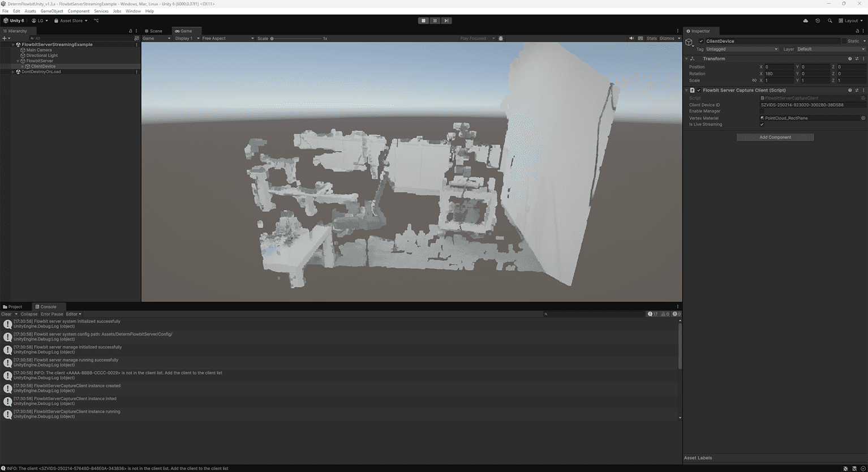Click the Add Component button
The height and width of the screenshot is (472, 868).
click(775, 137)
